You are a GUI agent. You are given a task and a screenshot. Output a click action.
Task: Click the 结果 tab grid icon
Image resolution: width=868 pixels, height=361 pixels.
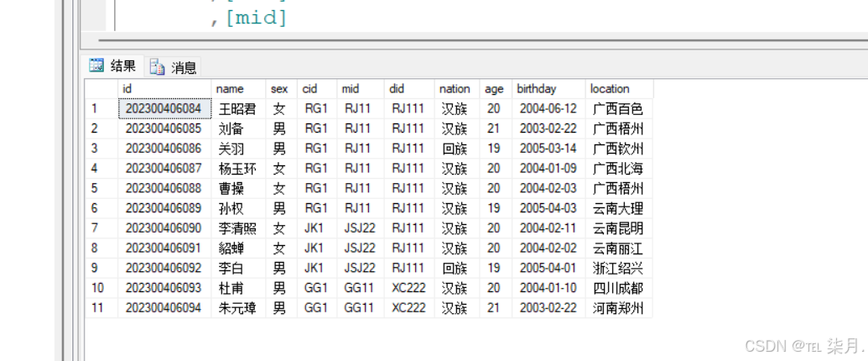(x=96, y=66)
